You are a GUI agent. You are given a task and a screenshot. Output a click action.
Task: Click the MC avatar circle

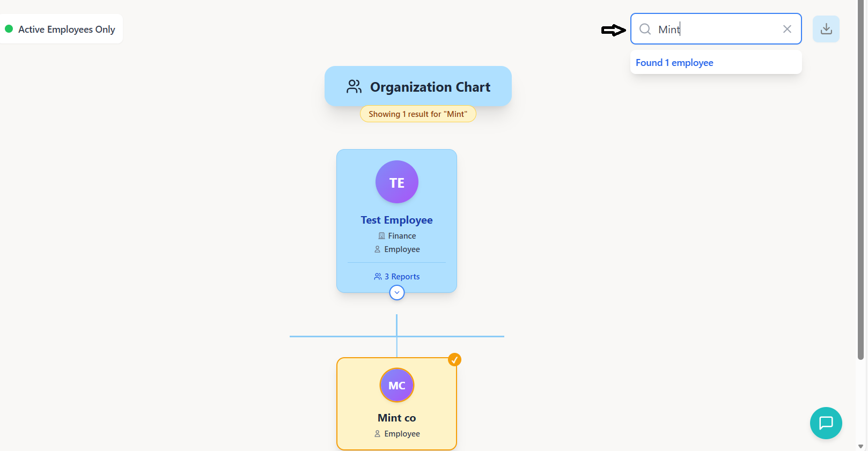click(x=397, y=385)
